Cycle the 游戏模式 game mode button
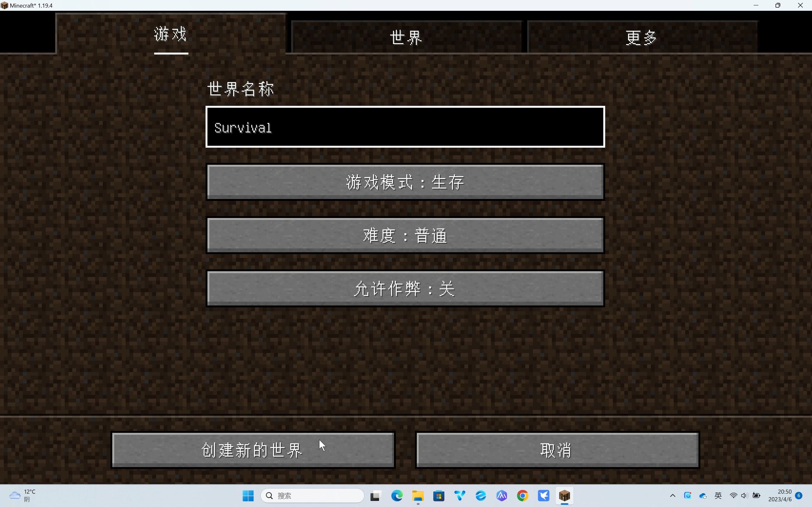Screen dimensions: 812x507 405,182
